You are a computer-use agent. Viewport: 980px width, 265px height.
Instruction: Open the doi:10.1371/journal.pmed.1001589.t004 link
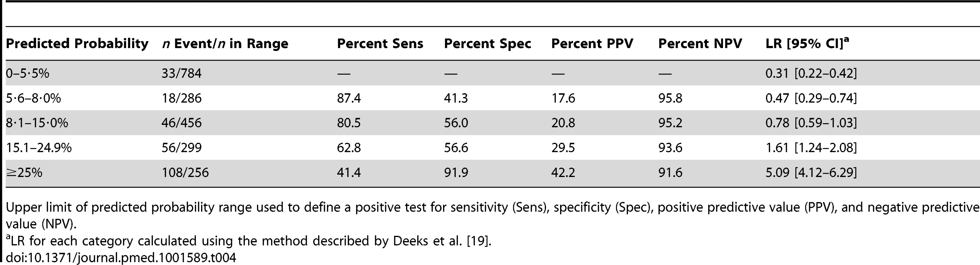click(121, 257)
